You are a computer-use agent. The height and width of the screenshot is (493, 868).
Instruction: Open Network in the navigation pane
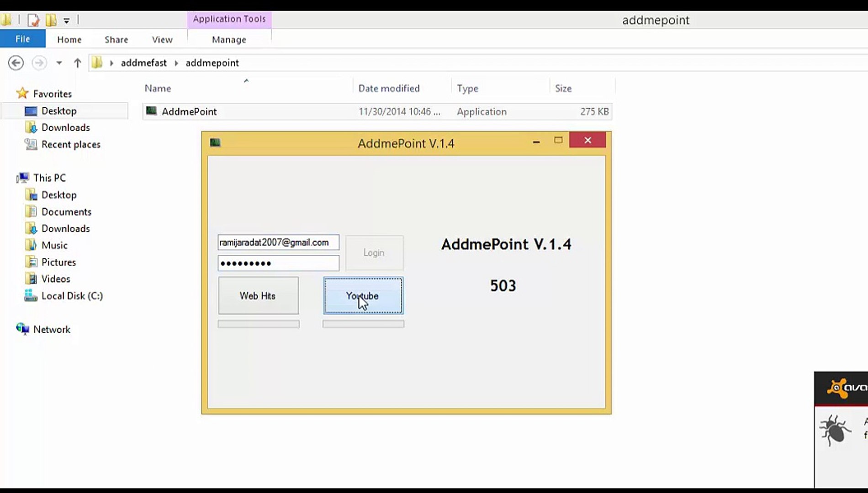click(52, 329)
